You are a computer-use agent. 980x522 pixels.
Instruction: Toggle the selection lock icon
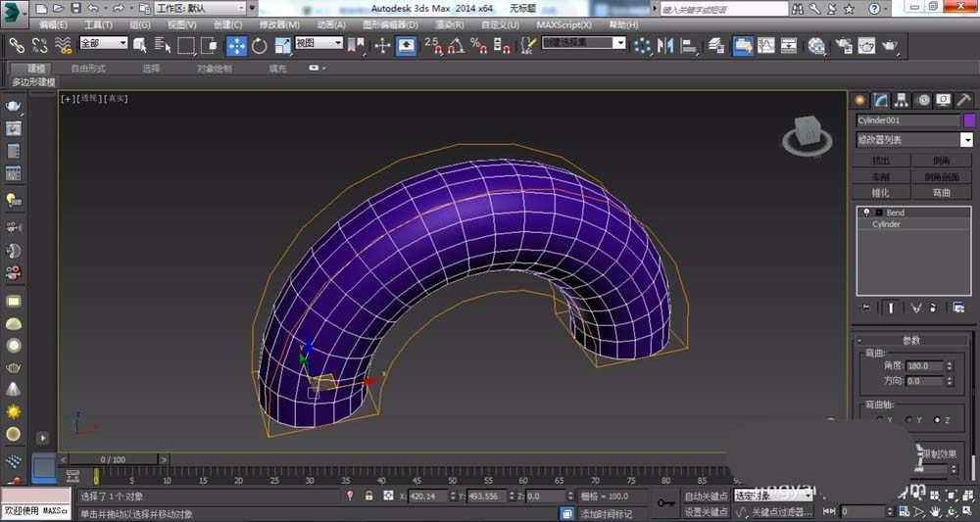368,497
